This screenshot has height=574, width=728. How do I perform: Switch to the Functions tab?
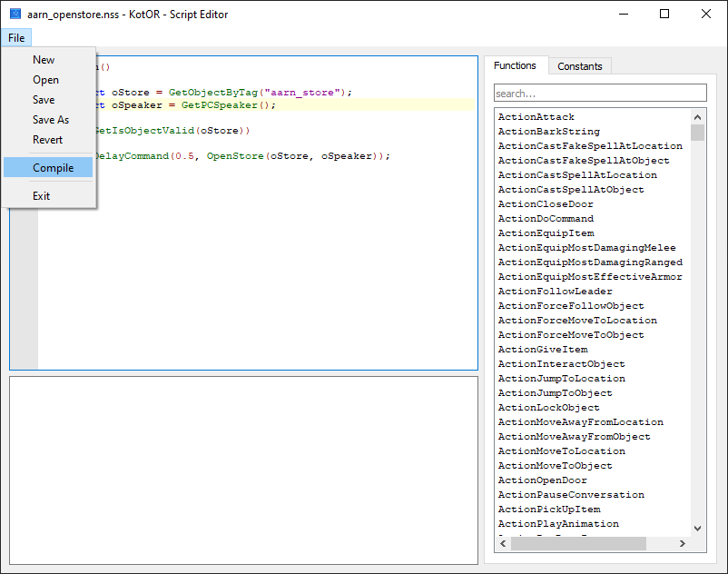point(516,65)
